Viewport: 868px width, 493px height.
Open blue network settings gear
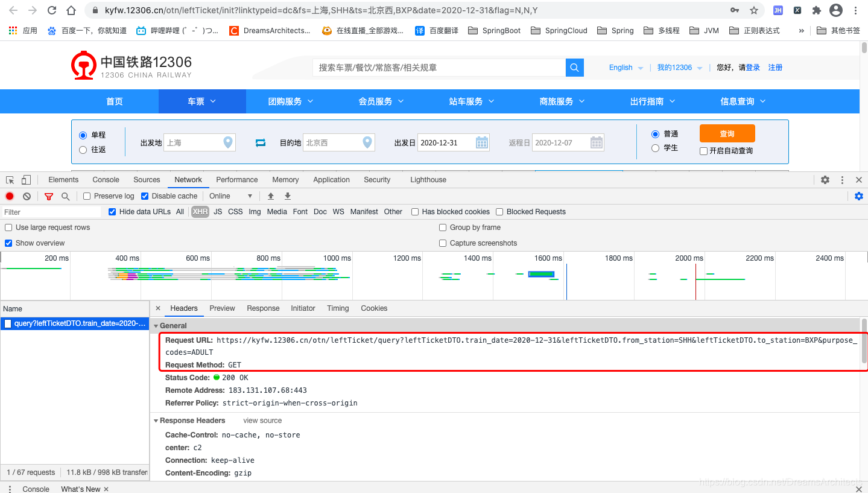(x=859, y=196)
